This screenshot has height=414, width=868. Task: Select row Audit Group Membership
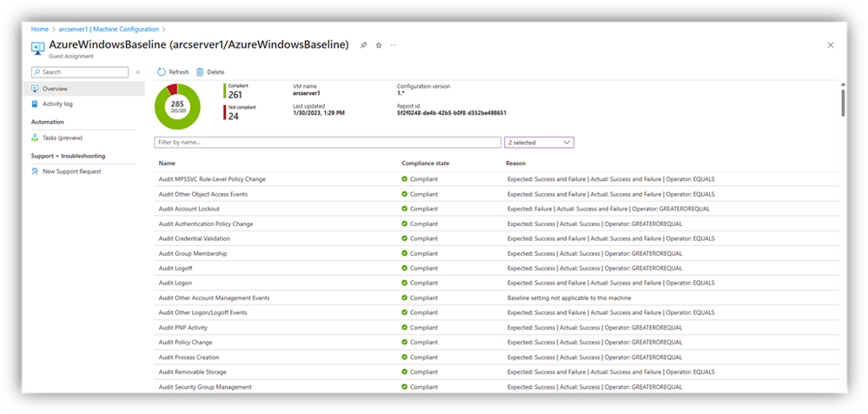[496, 253]
